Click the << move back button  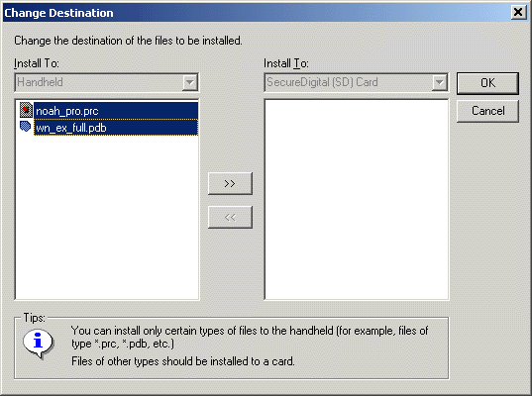(x=230, y=217)
